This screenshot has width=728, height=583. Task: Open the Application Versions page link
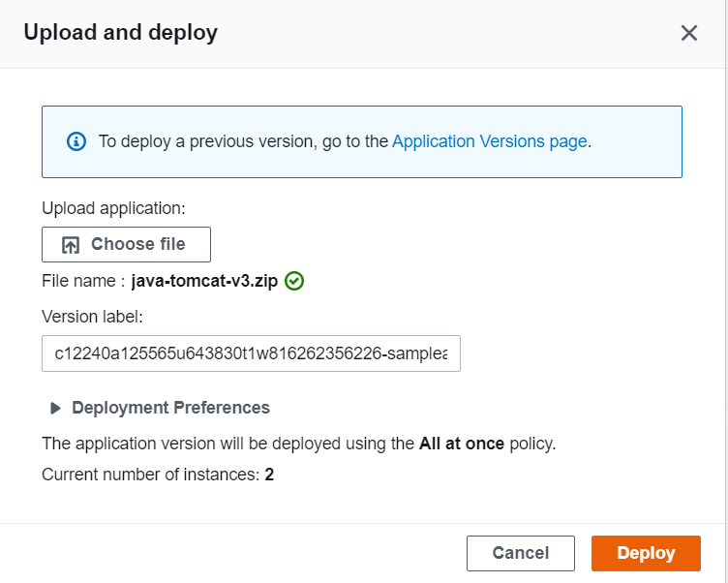click(x=489, y=141)
